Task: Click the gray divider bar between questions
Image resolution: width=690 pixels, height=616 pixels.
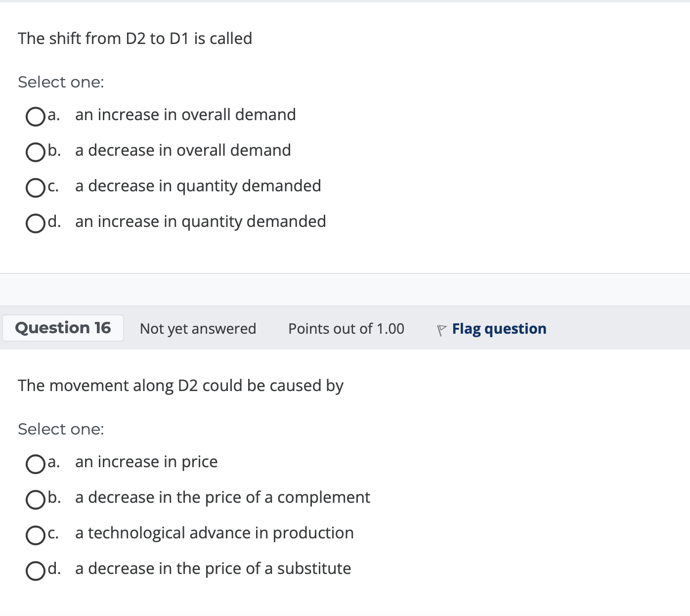Action: pos(345,291)
